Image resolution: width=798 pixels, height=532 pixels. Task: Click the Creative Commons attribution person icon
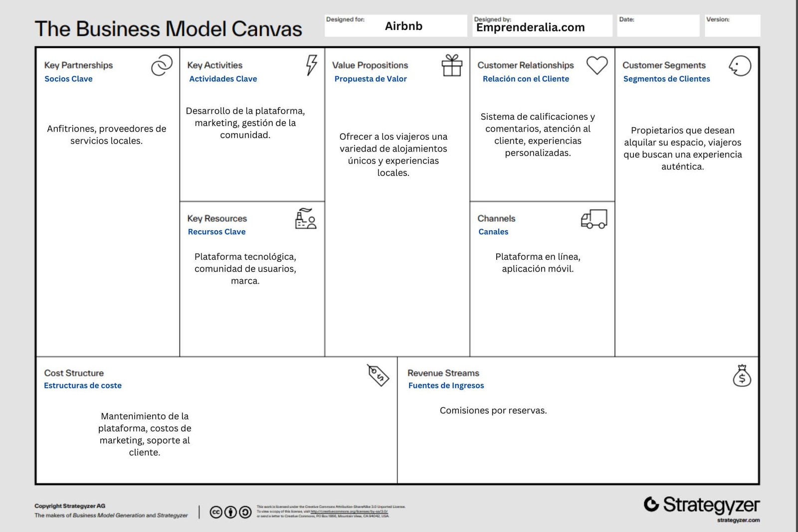pos(230,512)
